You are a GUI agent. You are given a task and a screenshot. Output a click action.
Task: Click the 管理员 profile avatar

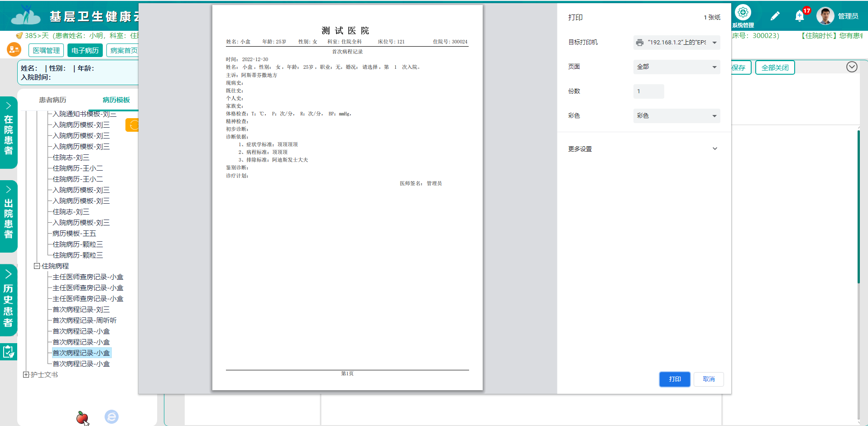pos(825,15)
